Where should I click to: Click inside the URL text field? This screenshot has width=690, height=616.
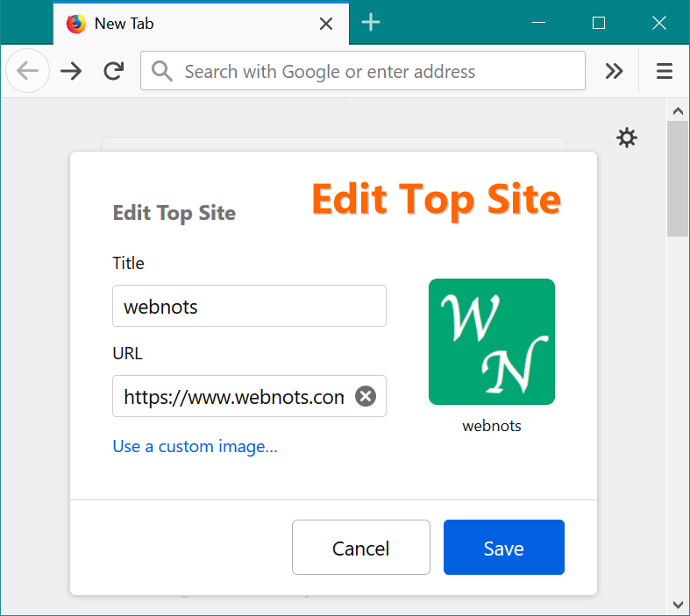pos(233,396)
